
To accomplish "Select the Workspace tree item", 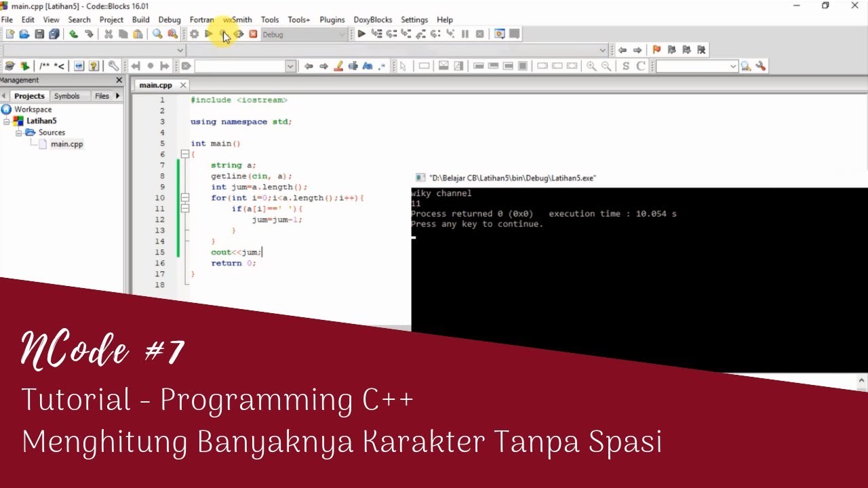I will pyautogui.click(x=33, y=109).
